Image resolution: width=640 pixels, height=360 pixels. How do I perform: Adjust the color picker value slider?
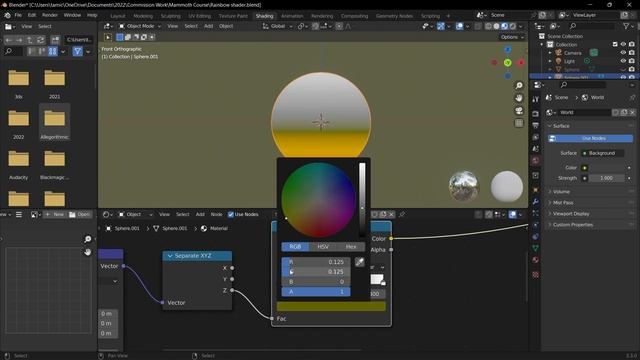tap(362, 200)
